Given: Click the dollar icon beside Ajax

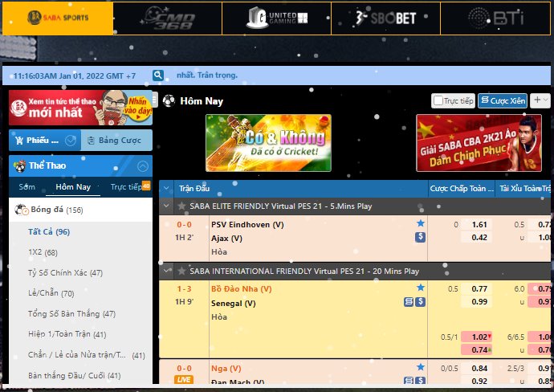Looking at the screenshot, I should tap(420, 237).
